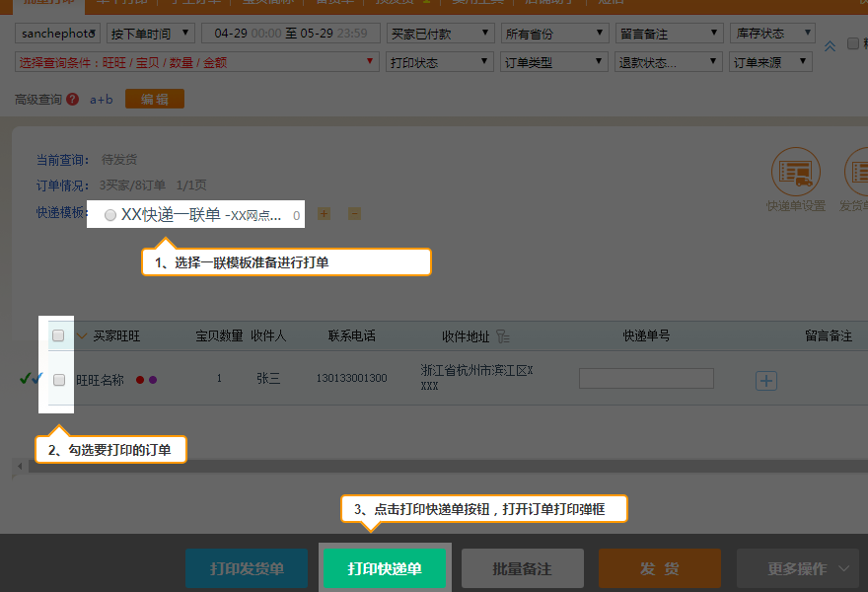Image resolution: width=868 pixels, height=592 pixels.
Task: Tick the select-all checkbox in the table header
Action: [58, 335]
